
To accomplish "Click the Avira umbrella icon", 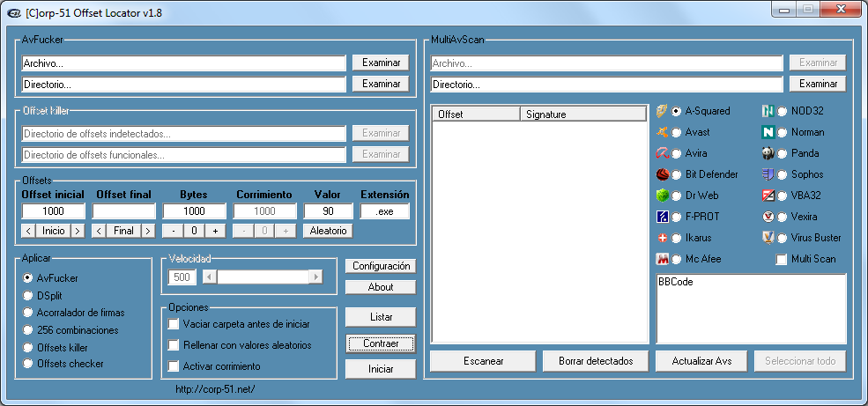I will click(662, 153).
